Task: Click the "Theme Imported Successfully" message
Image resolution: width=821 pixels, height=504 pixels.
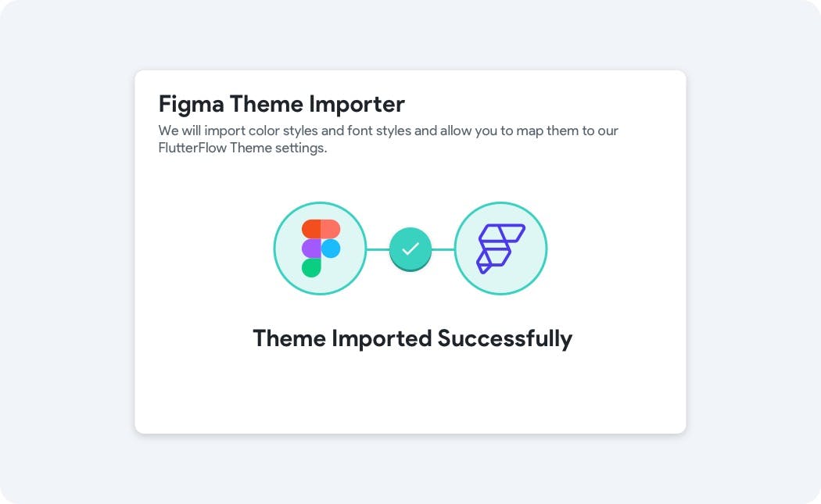Action: tap(412, 338)
